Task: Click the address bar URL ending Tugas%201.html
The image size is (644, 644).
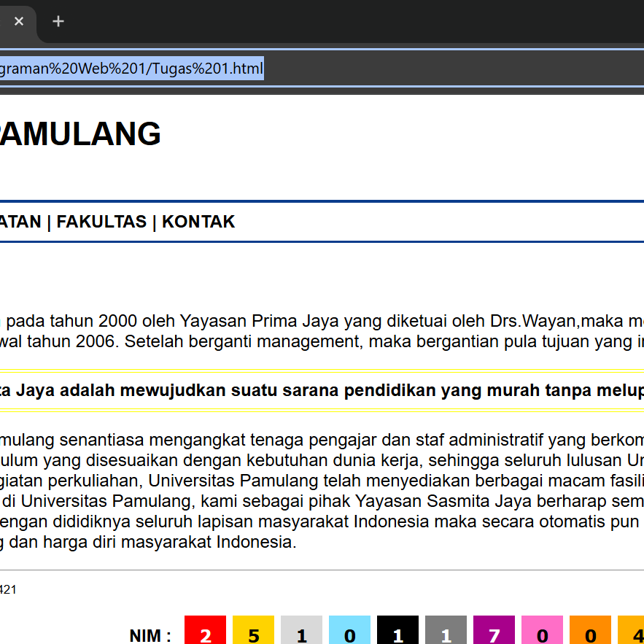Action: (x=131, y=68)
